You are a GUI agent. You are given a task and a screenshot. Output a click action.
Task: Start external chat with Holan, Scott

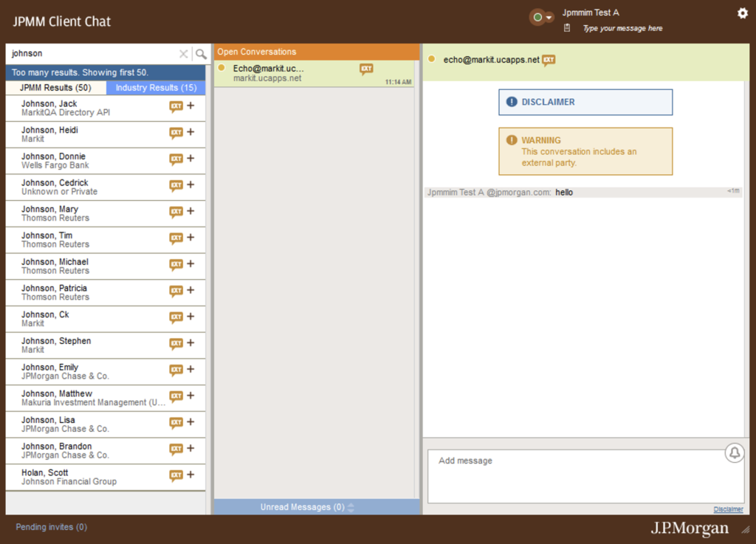176,475
